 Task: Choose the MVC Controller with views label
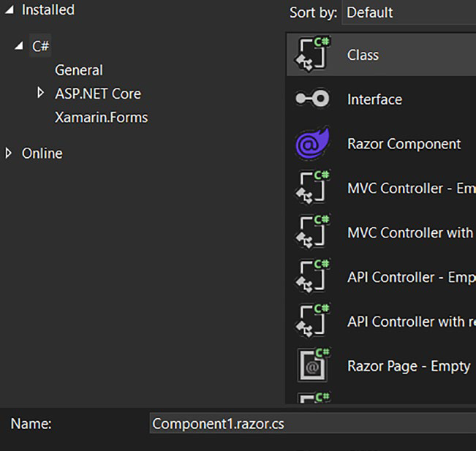(412, 232)
